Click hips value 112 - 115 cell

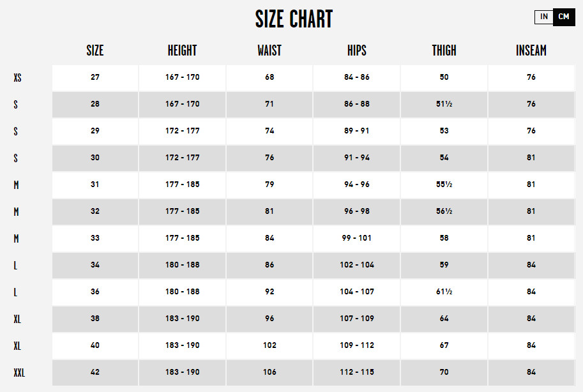tap(357, 373)
